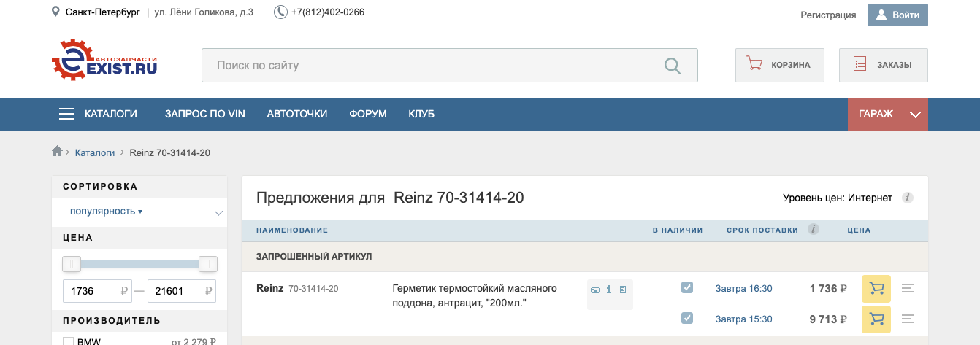Click the maximum price field 21601
The height and width of the screenshot is (345, 980).
tap(183, 291)
